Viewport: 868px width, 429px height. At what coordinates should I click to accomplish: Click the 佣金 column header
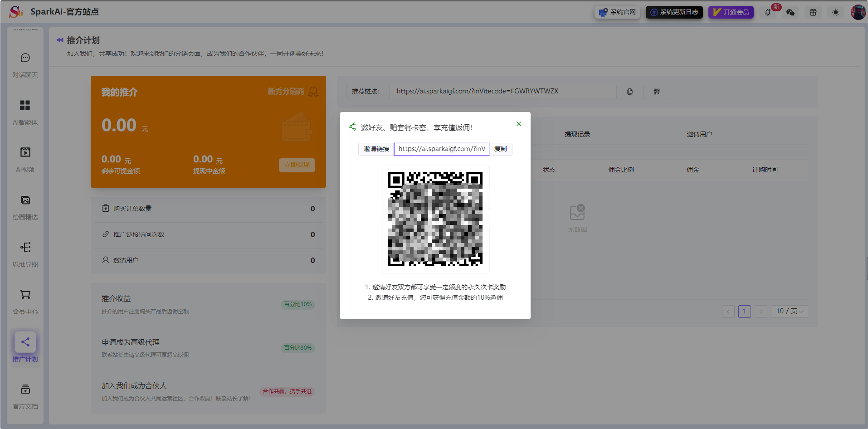693,170
